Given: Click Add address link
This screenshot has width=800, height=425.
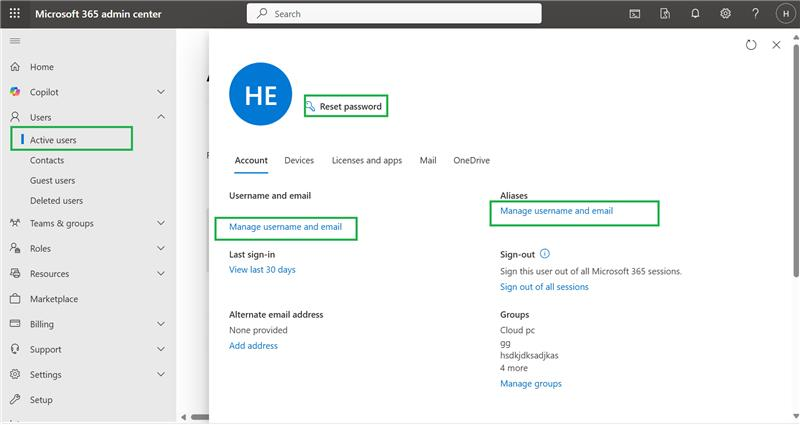Looking at the screenshot, I should coord(253,345).
